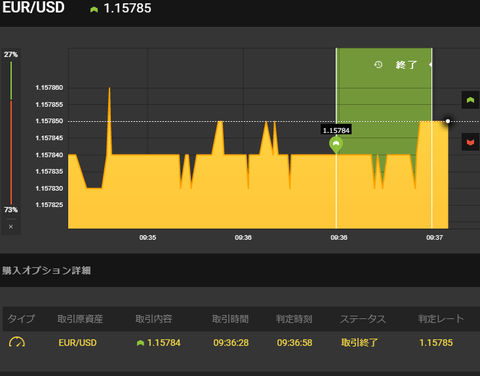Screen dimensions: 480x376
Task: Click the 判定時刻 column header
Action: 294,319
